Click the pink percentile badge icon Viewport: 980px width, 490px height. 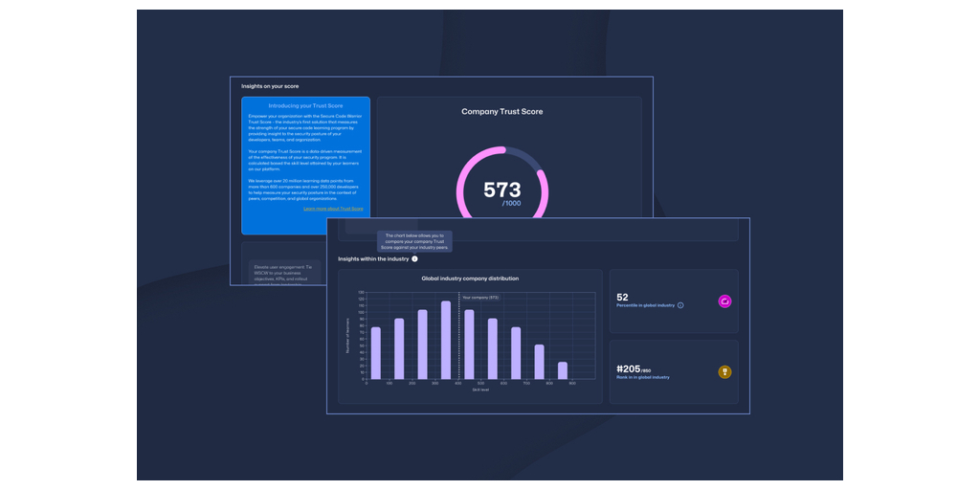(724, 301)
